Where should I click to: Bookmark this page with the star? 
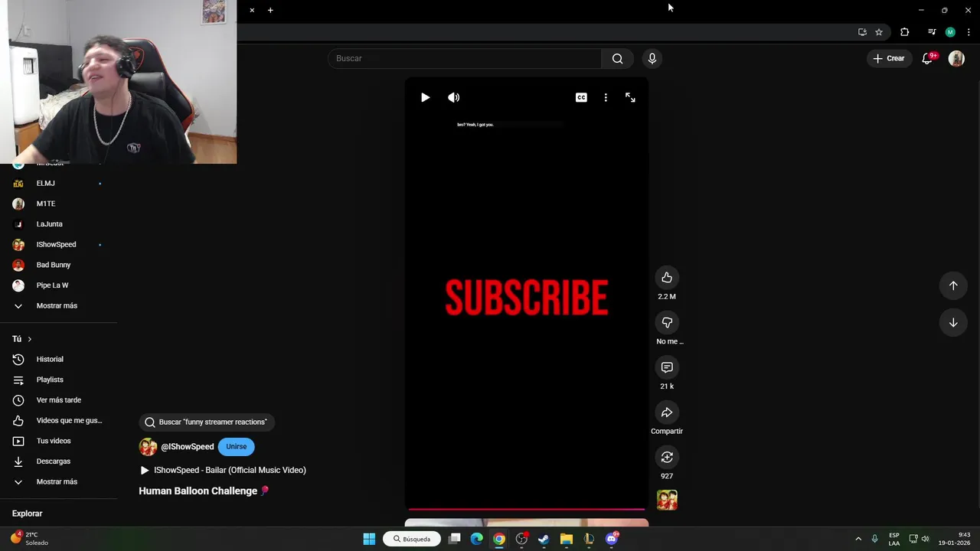tap(879, 32)
